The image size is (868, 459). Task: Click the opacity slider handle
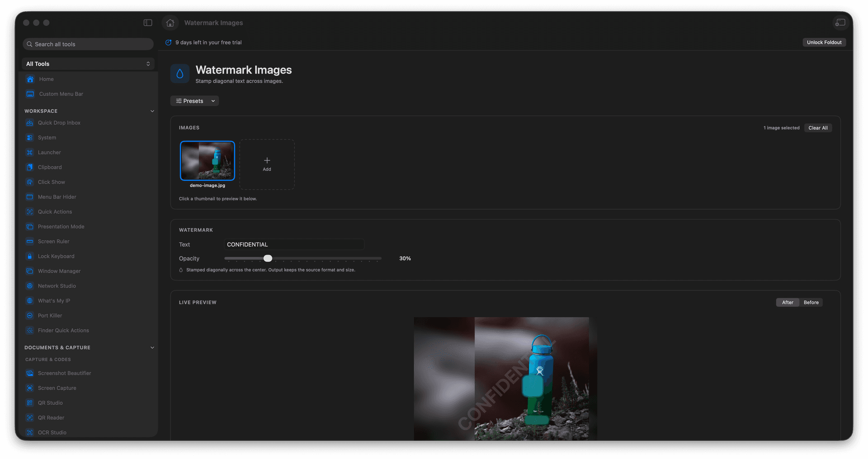pyautogui.click(x=268, y=258)
